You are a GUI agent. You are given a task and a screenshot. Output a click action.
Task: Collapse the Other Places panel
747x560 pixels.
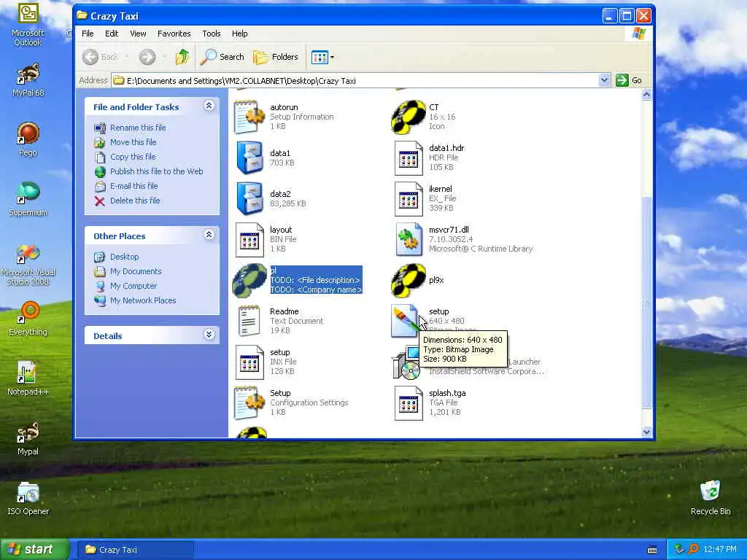[x=209, y=234]
